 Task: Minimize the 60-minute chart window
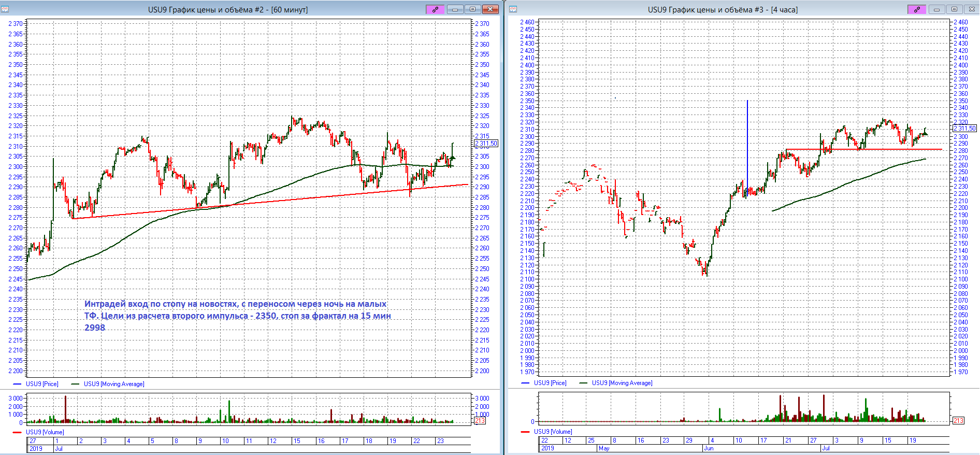click(455, 9)
